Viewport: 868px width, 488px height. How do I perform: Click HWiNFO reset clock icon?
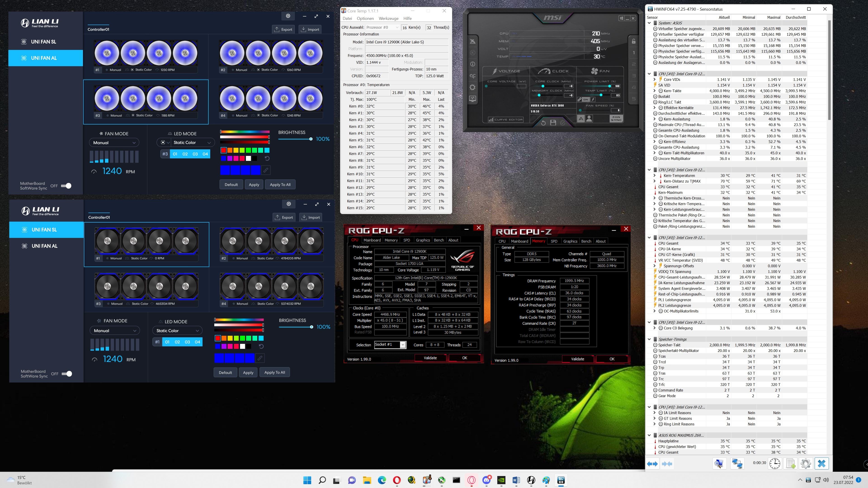[775, 463]
